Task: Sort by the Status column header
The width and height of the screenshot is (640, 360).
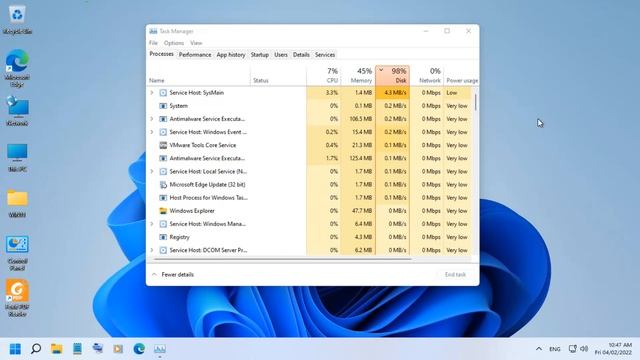Action: coord(278,76)
